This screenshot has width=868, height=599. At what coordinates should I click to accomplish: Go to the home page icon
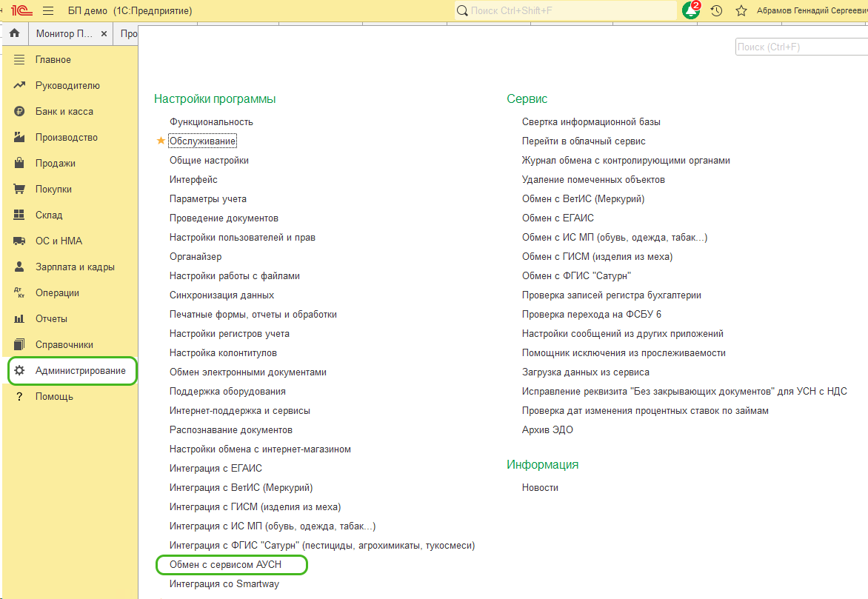14,34
